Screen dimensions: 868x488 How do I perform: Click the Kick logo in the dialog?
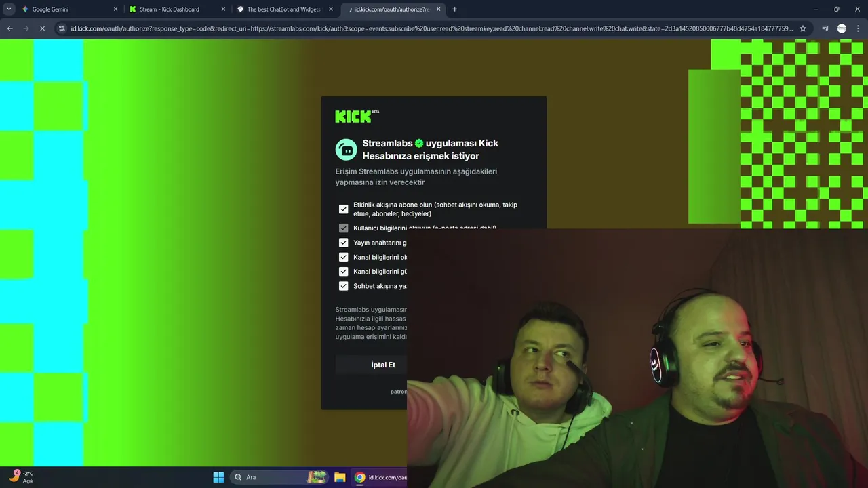coord(357,117)
